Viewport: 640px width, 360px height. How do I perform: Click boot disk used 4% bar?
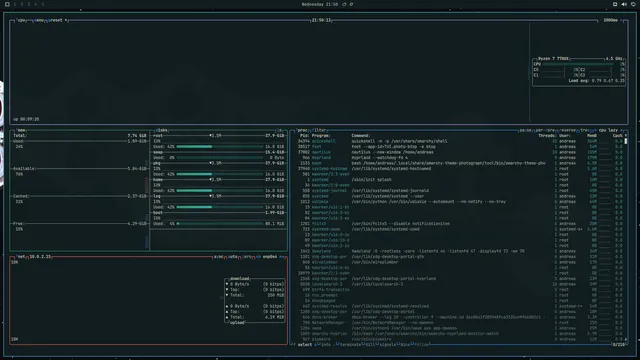click(x=220, y=224)
